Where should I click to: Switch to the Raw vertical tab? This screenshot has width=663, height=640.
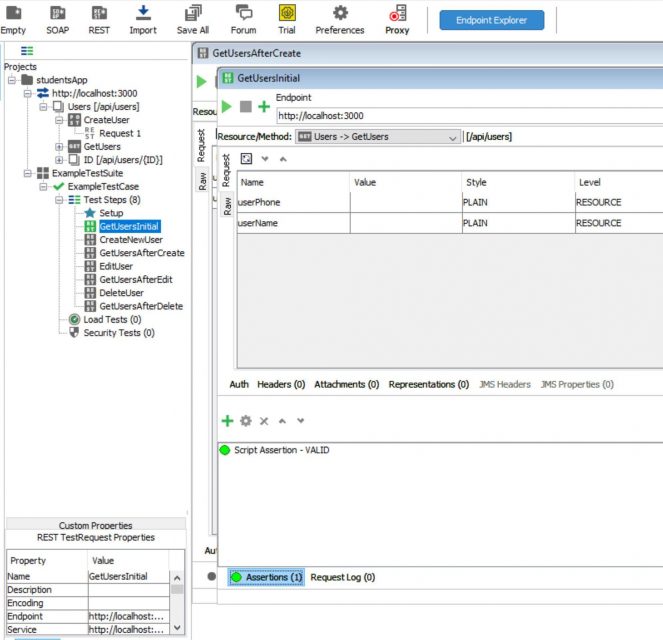pyautogui.click(x=227, y=206)
